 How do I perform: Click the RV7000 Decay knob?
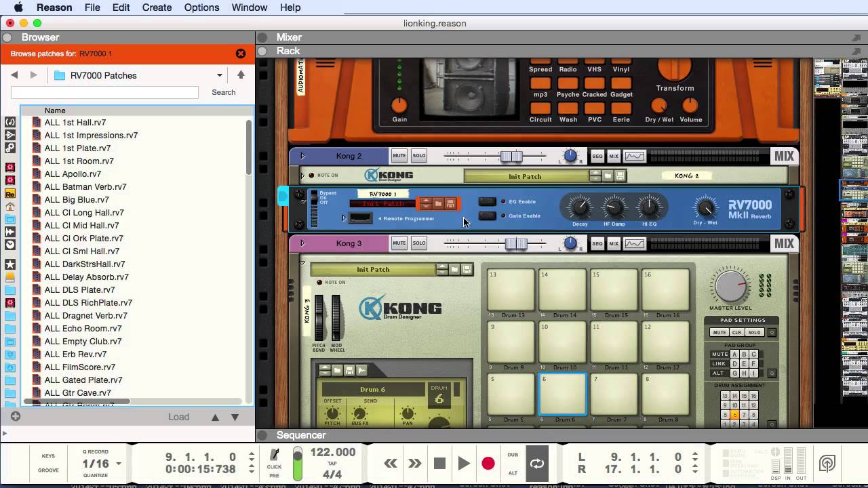[x=580, y=207]
